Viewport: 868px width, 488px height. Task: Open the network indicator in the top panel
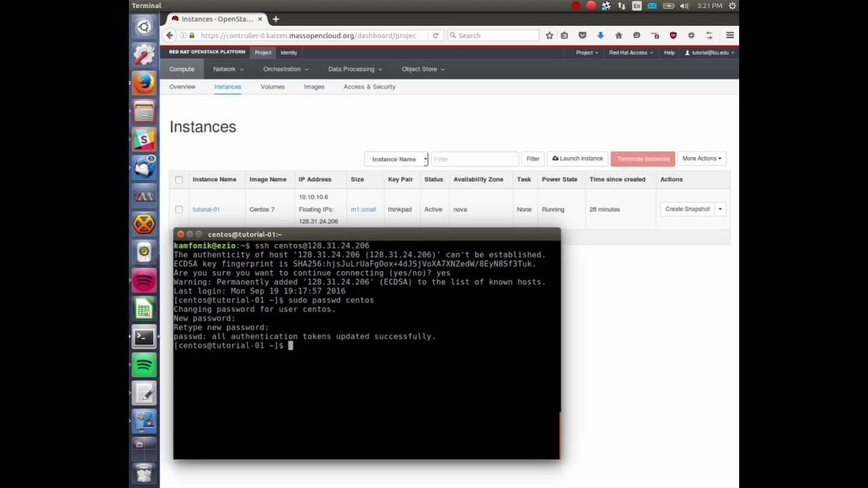(x=621, y=5)
